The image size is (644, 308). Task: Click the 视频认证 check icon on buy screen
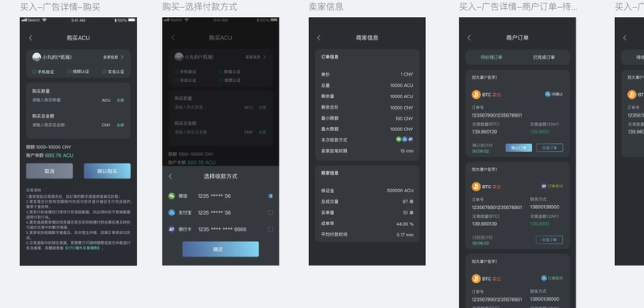point(69,72)
